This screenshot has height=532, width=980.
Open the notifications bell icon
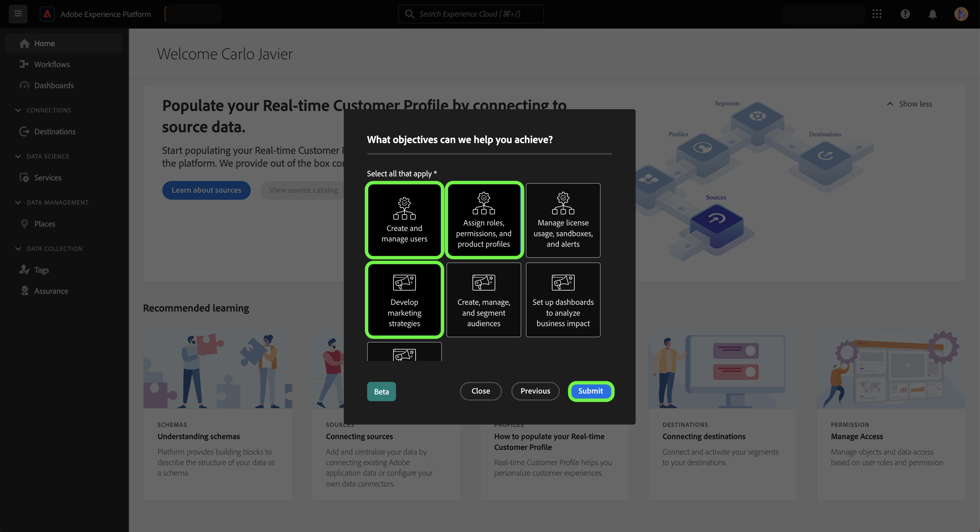pos(932,14)
